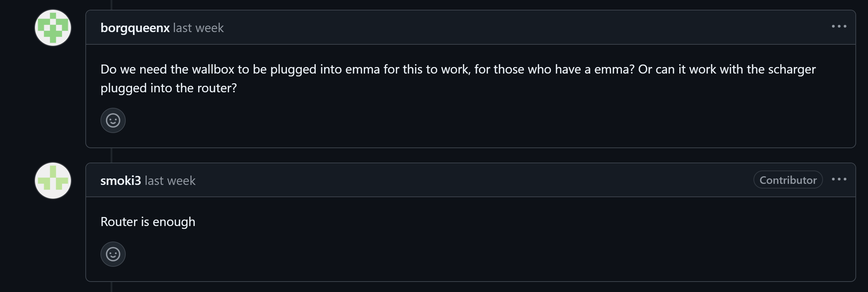The image size is (868, 292).
Task: Open the borgqueenx username profile link
Action: (135, 28)
